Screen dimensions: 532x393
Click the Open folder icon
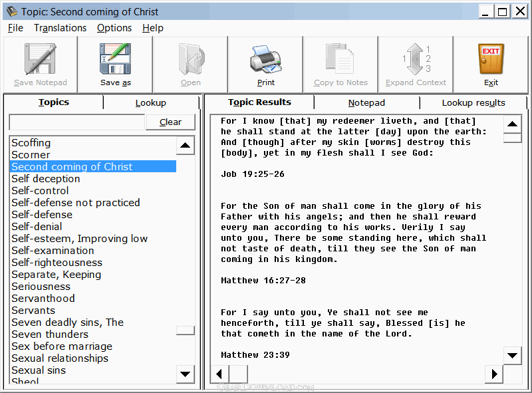point(191,59)
